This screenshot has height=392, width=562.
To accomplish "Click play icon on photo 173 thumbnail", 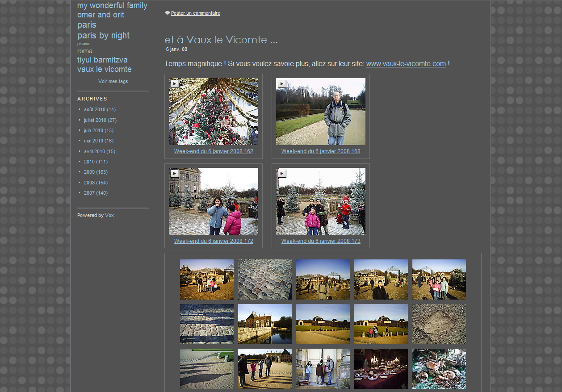I will (x=281, y=173).
